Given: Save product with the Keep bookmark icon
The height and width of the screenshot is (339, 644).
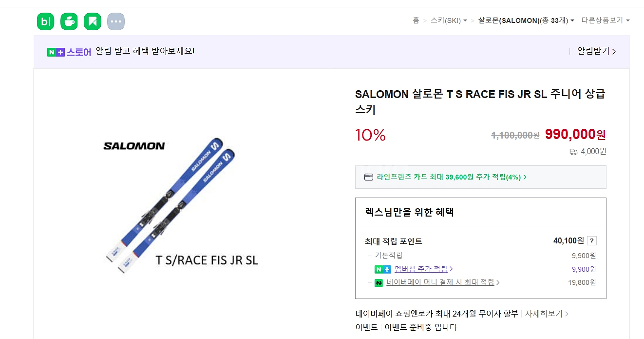Looking at the screenshot, I should tap(92, 21).
